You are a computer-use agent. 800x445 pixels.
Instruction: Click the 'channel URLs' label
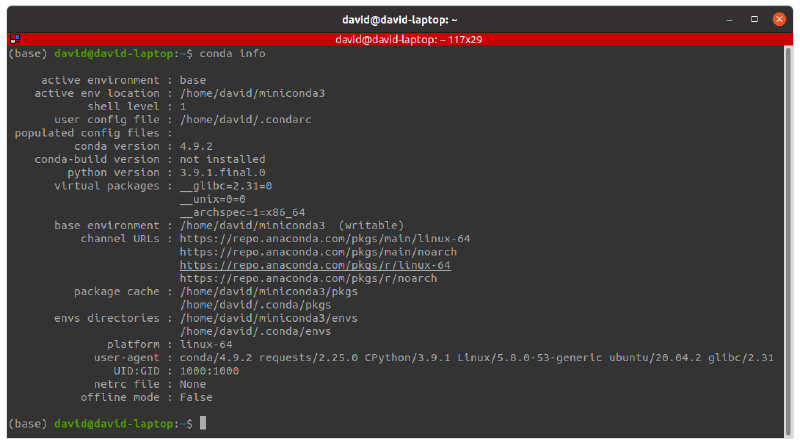point(120,239)
